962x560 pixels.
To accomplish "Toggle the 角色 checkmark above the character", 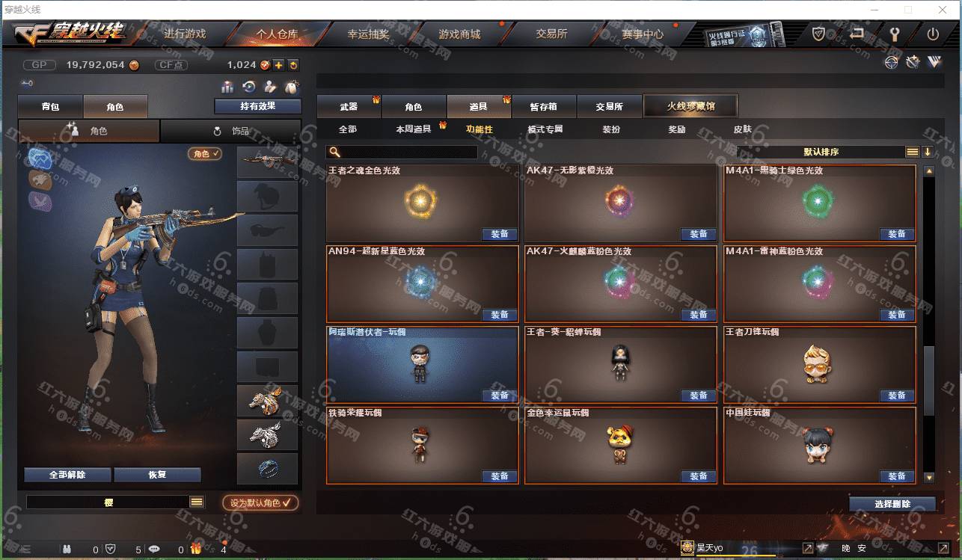I will coord(205,153).
